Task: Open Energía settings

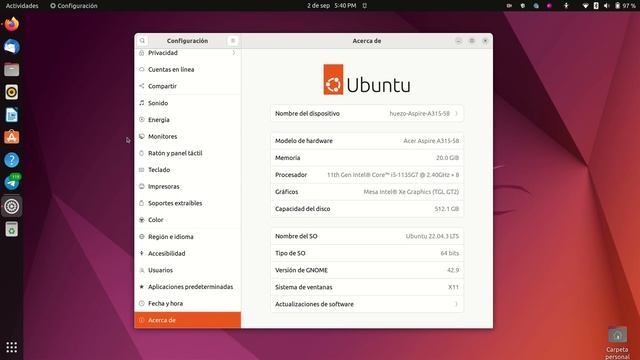Action: 187,120
